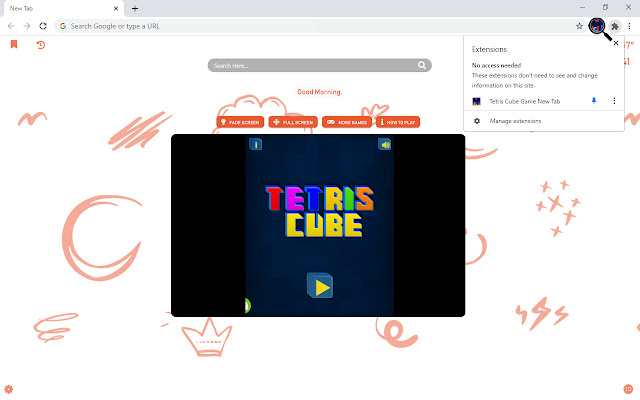Select Tetris Cube Game New Tab in extensions list

tap(525, 101)
